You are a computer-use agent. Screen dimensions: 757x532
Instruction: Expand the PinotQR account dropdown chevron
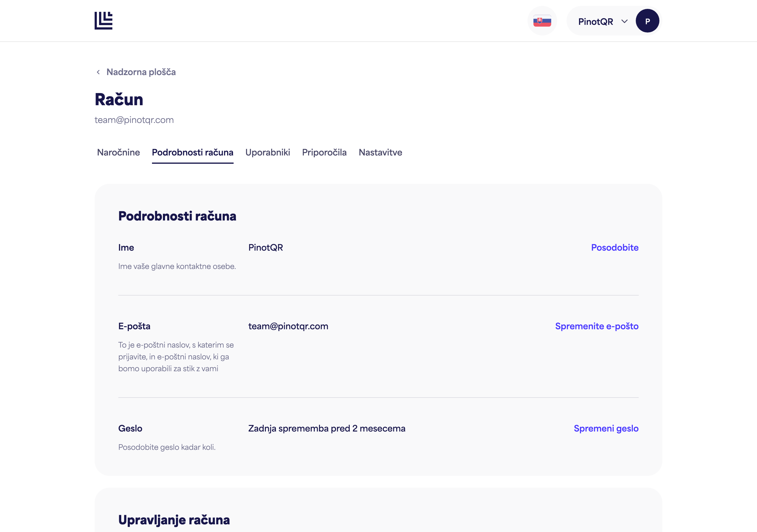pos(624,21)
